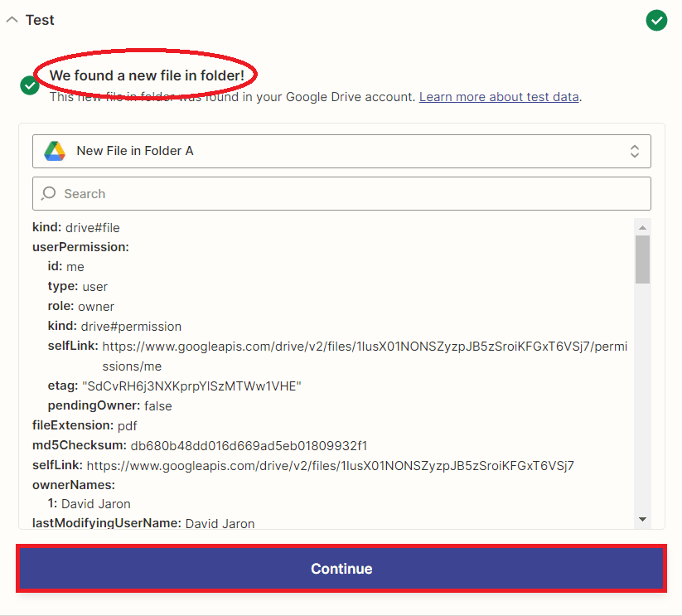
Task: Click the scrollbar down arrow
Action: point(642,519)
